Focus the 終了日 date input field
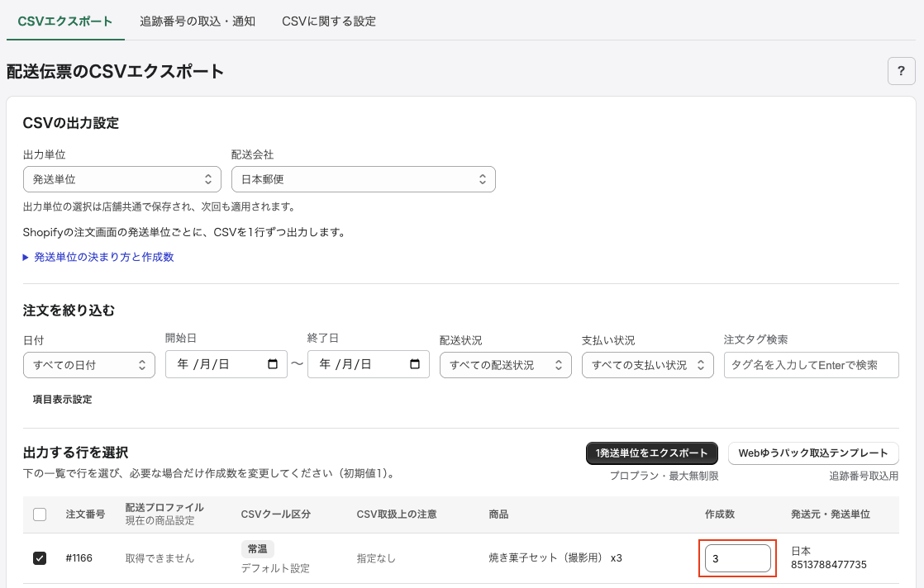 click(369, 364)
